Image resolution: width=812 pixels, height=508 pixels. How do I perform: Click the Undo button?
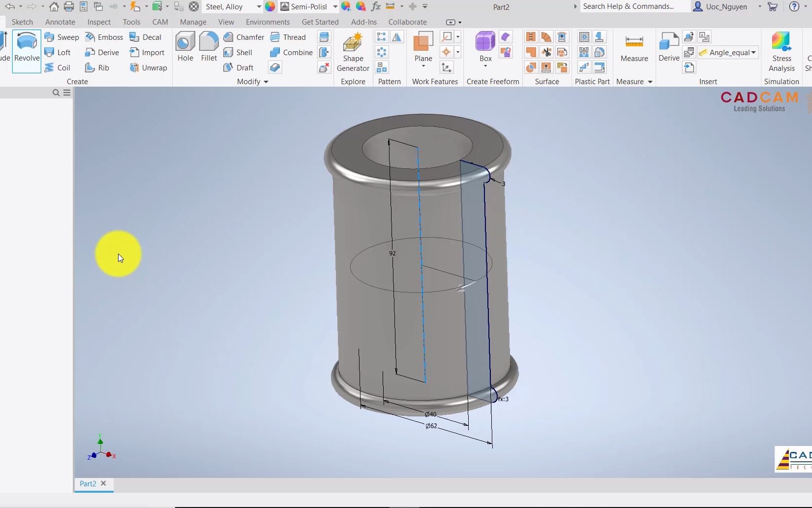click(10, 6)
